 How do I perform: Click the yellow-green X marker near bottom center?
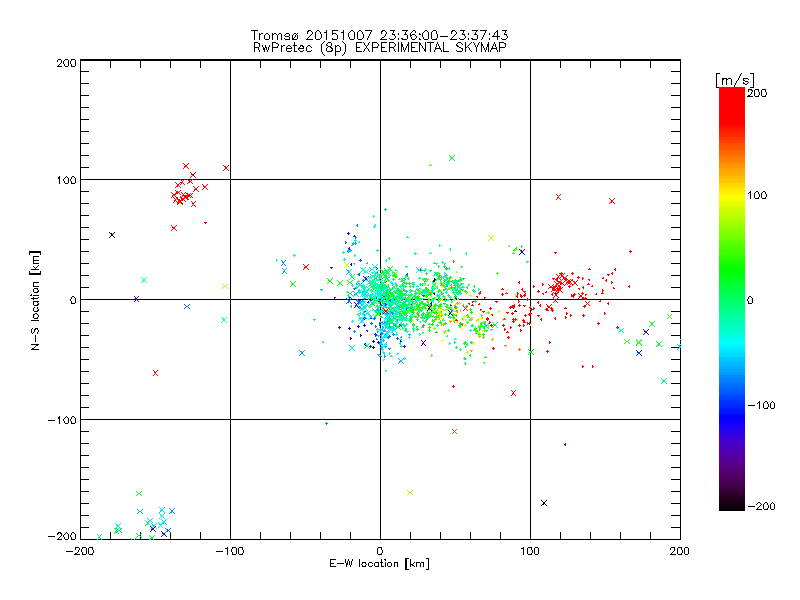pyautogui.click(x=410, y=492)
